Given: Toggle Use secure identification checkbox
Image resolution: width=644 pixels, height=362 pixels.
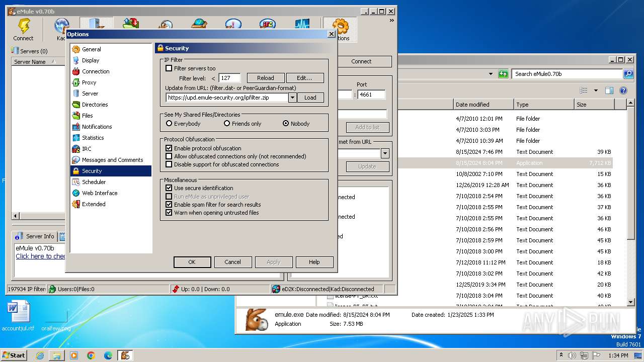Looking at the screenshot, I should click(x=169, y=188).
